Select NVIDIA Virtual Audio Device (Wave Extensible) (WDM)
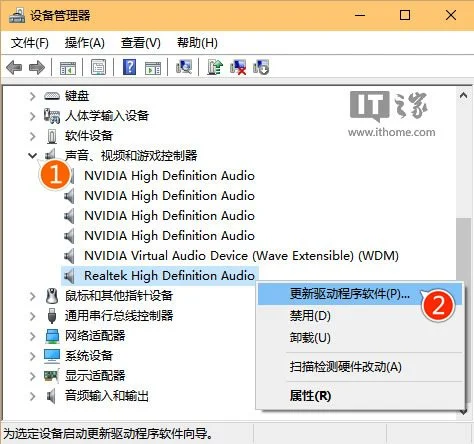The image size is (474, 444). [x=241, y=256]
